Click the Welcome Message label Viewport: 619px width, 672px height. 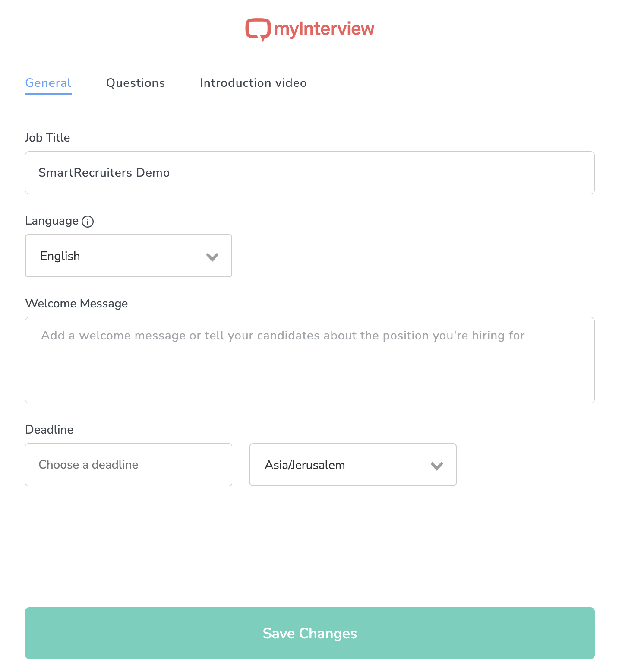[x=76, y=304]
